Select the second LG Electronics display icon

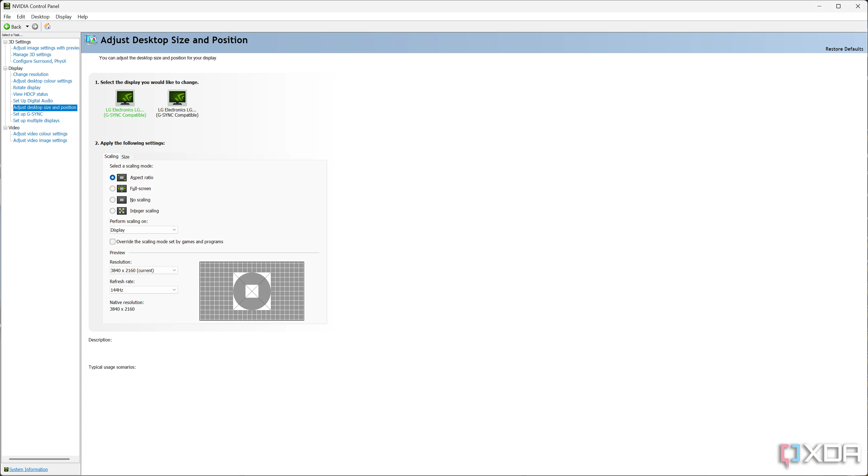click(177, 98)
